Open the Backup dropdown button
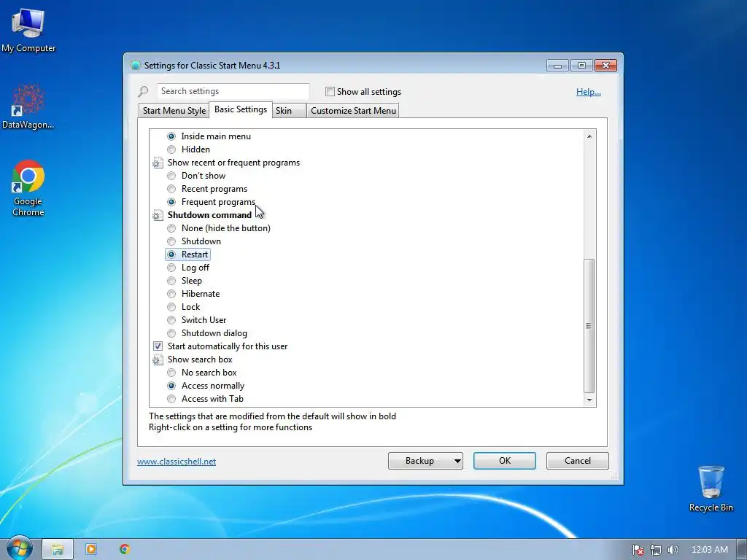This screenshot has height=560, width=747. [x=425, y=461]
